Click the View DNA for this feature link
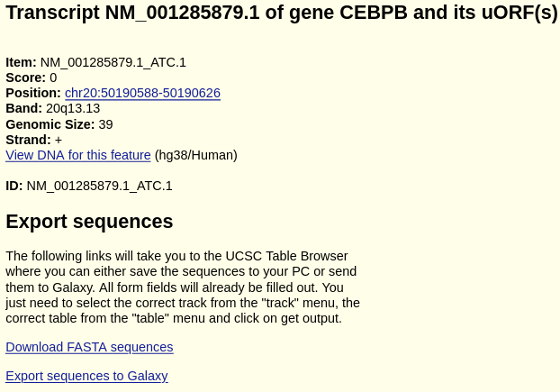Image resolution: width=560 pixels, height=392 pixels. 78,155
